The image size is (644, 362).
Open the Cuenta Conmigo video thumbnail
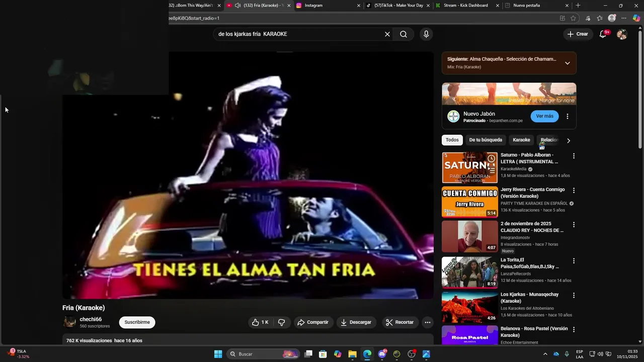[x=469, y=202]
